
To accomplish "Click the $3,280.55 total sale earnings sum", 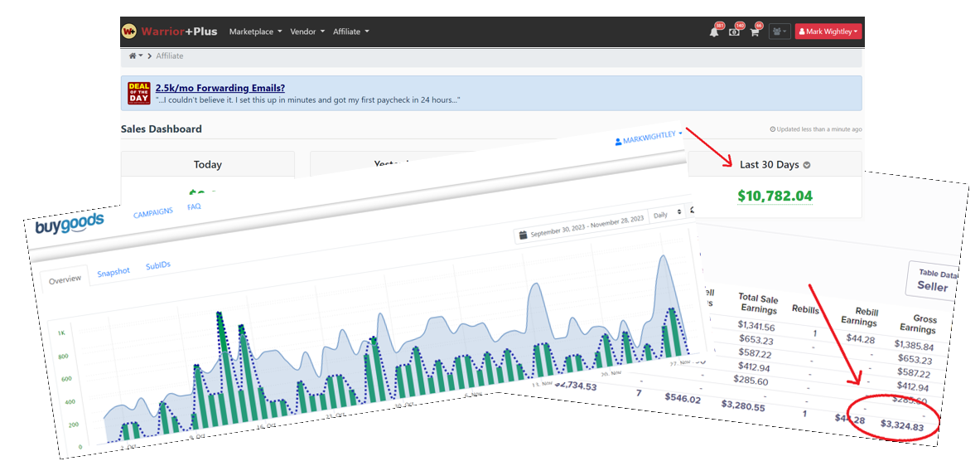I will point(742,407).
